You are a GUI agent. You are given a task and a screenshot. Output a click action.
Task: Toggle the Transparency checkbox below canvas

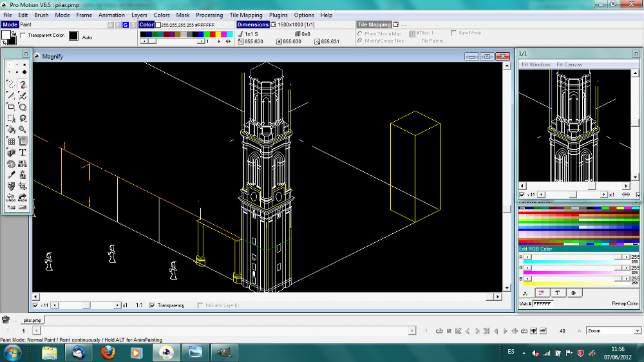tap(153, 305)
